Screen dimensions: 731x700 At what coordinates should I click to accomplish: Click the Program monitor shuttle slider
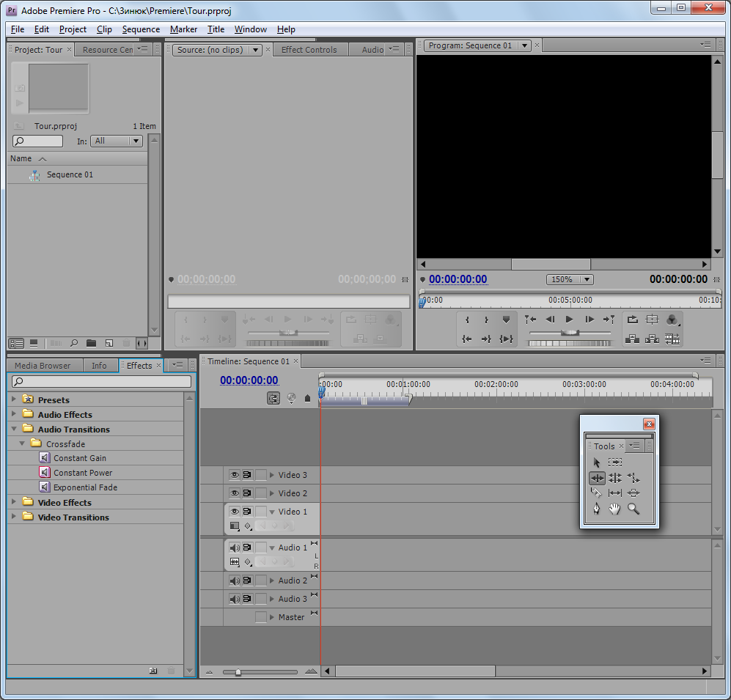pos(570,333)
